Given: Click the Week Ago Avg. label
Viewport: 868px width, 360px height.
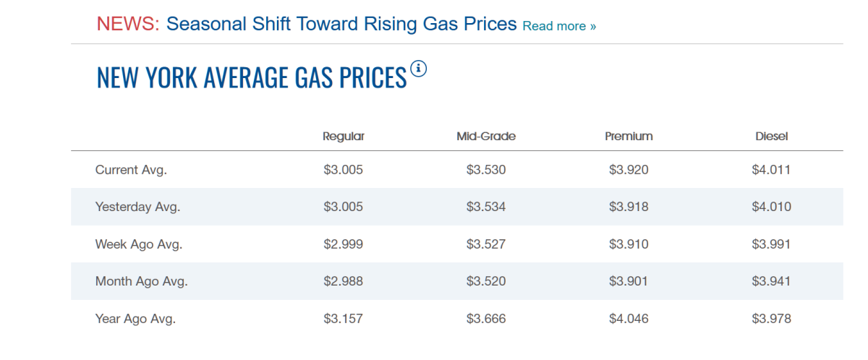Looking at the screenshot, I should click(138, 244).
